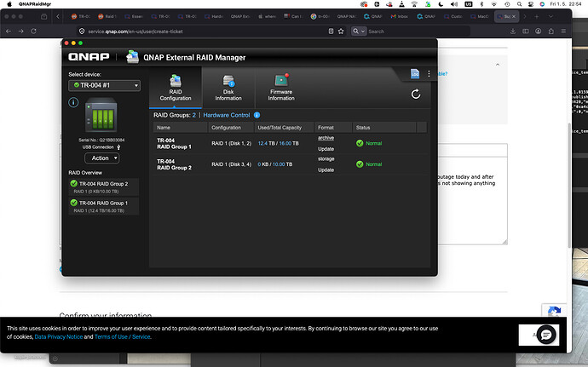Click the Hardware Control link
This screenshot has width=588, height=367.
click(226, 115)
